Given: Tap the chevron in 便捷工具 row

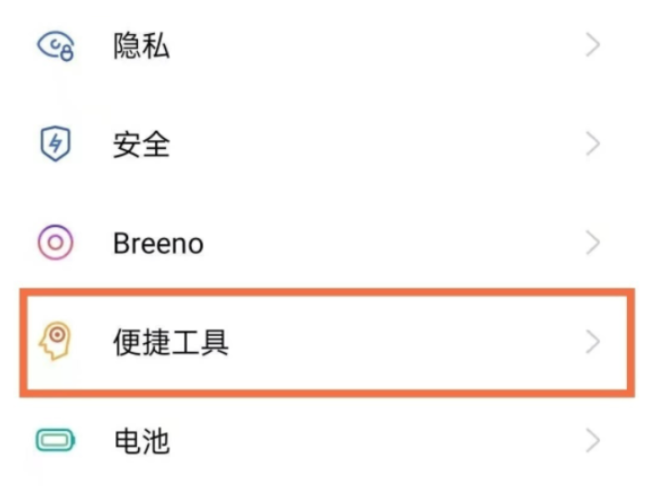Looking at the screenshot, I should tap(593, 343).
